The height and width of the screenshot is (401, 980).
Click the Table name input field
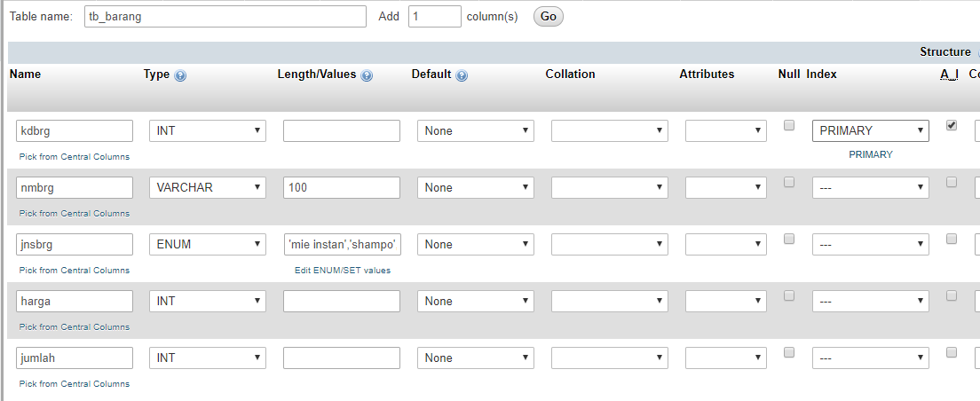225,17
